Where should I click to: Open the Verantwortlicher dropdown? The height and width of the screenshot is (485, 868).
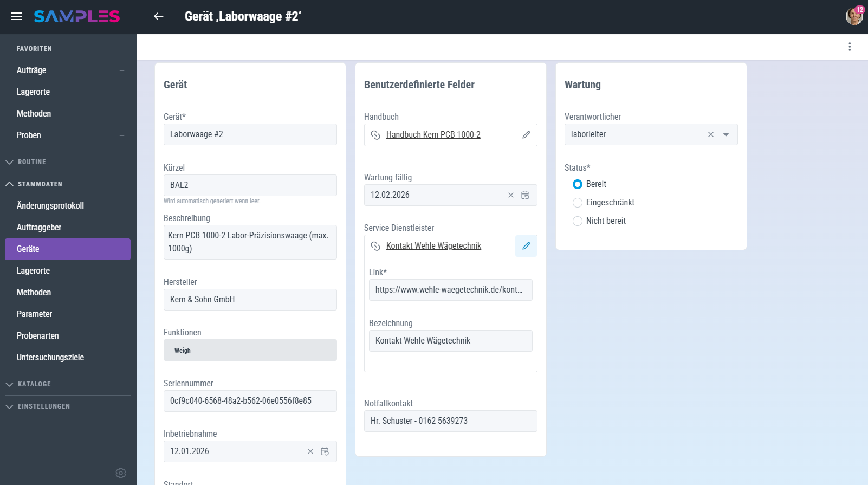tap(726, 134)
